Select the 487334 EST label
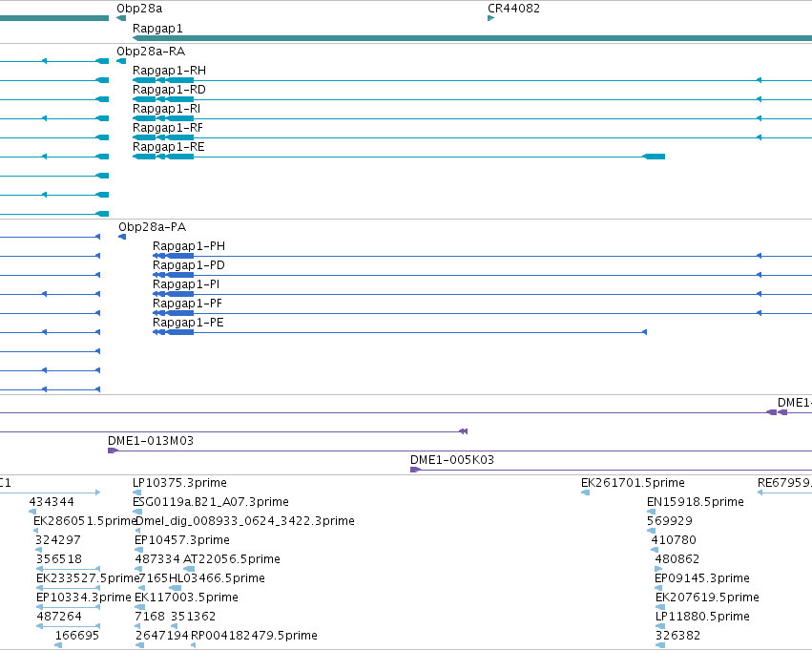812x650 pixels. 157,559
